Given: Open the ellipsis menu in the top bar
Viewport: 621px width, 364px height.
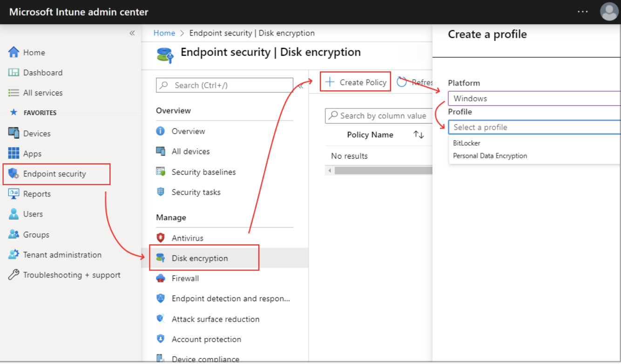Looking at the screenshot, I should (582, 12).
